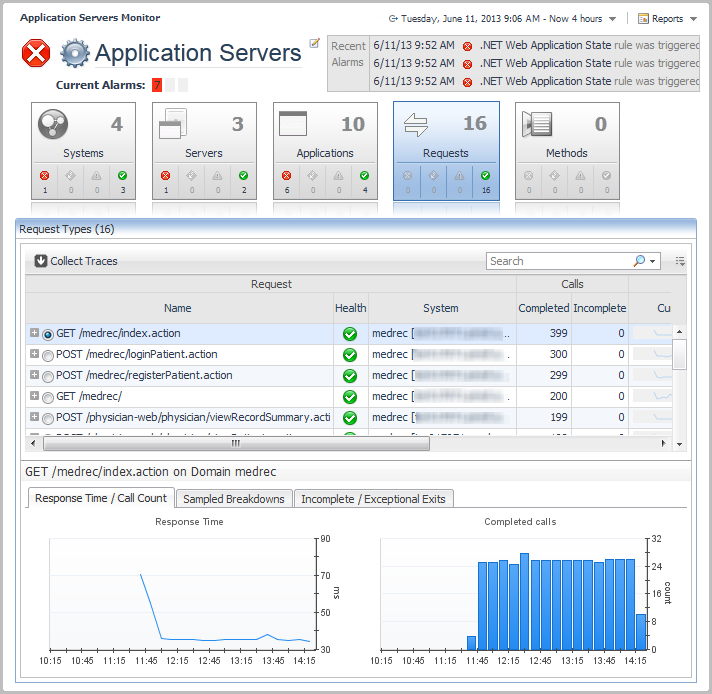Expand the POST viewRecordSummary row
This screenshot has height=694, width=712.
click(x=34, y=416)
